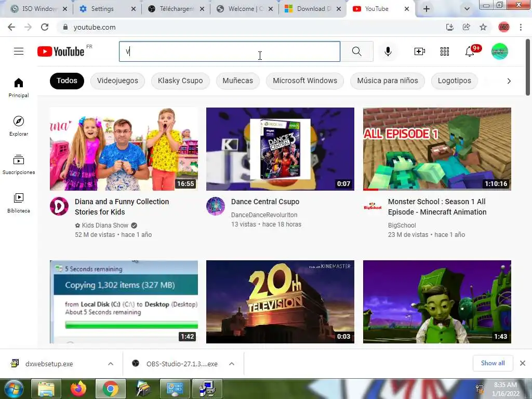The image size is (532, 399).
Task: Switch to the Settings tab
Action: pyautogui.click(x=107, y=9)
